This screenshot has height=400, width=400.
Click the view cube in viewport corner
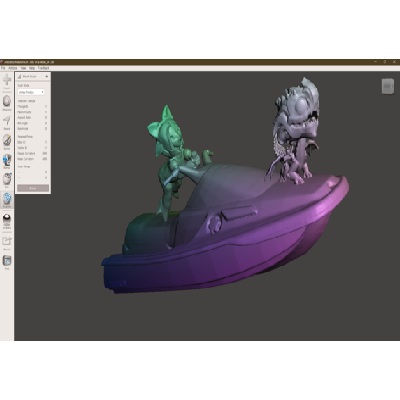coord(387,86)
